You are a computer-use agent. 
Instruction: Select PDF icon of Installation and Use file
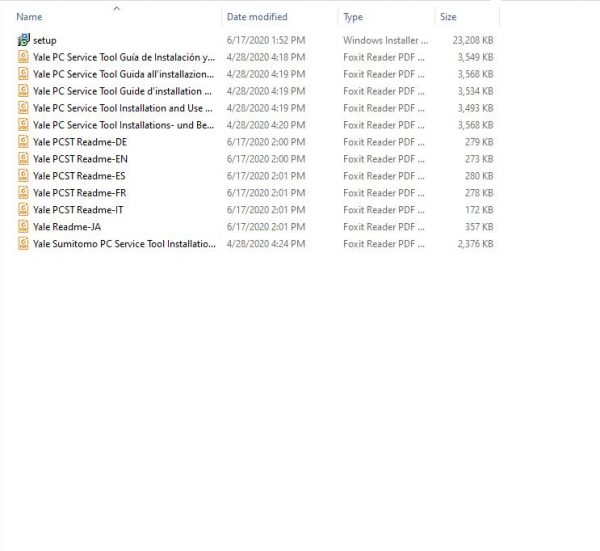click(x=23, y=108)
